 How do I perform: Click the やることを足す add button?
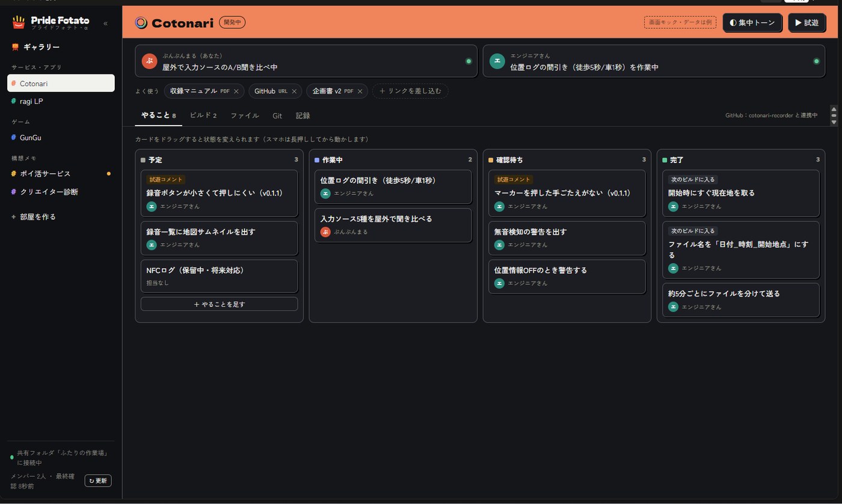pyautogui.click(x=219, y=304)
